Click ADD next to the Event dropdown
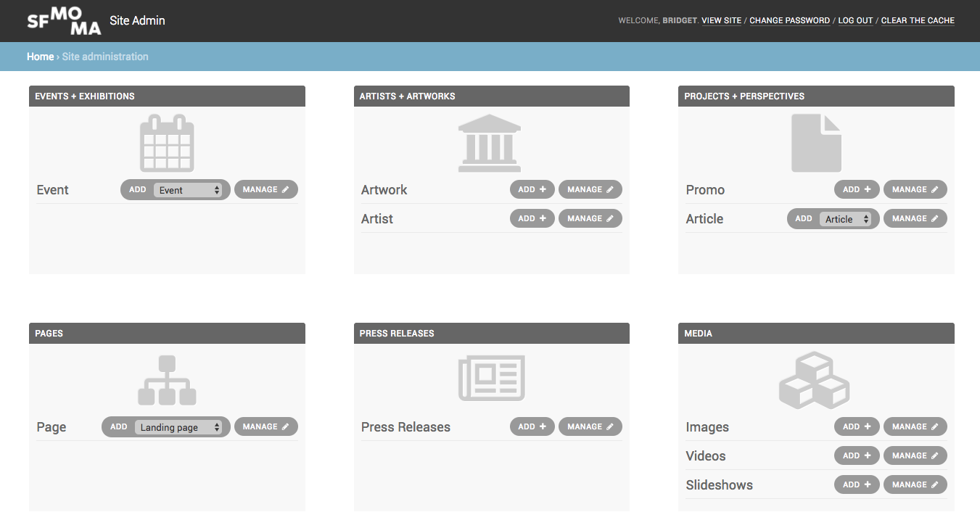This screenshot has height=528, width=980. coord(138,190)
